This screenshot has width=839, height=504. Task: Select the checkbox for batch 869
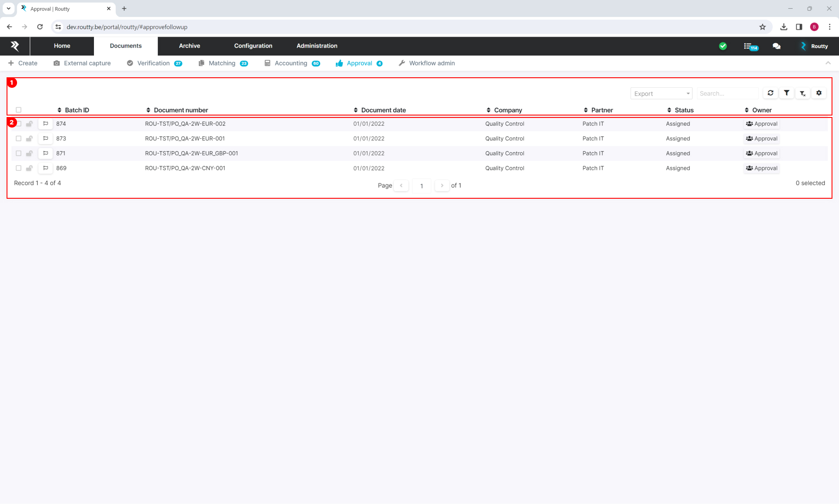18,168
